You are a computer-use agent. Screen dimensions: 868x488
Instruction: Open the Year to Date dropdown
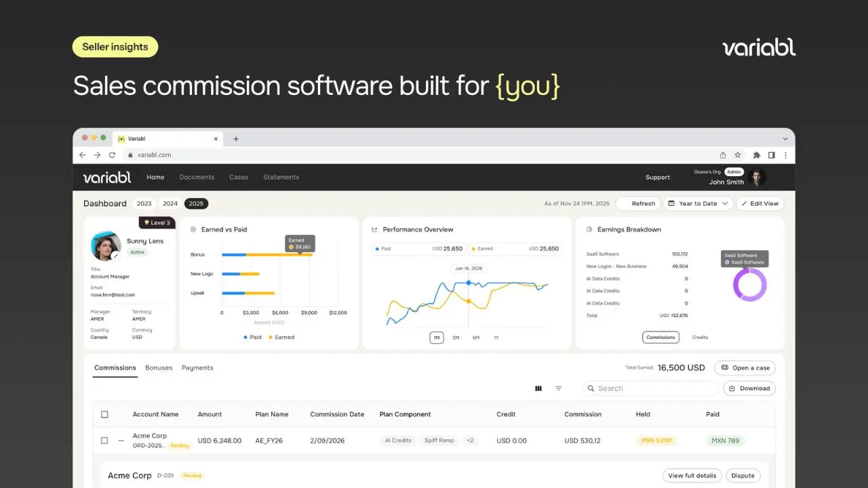[698, 203]
